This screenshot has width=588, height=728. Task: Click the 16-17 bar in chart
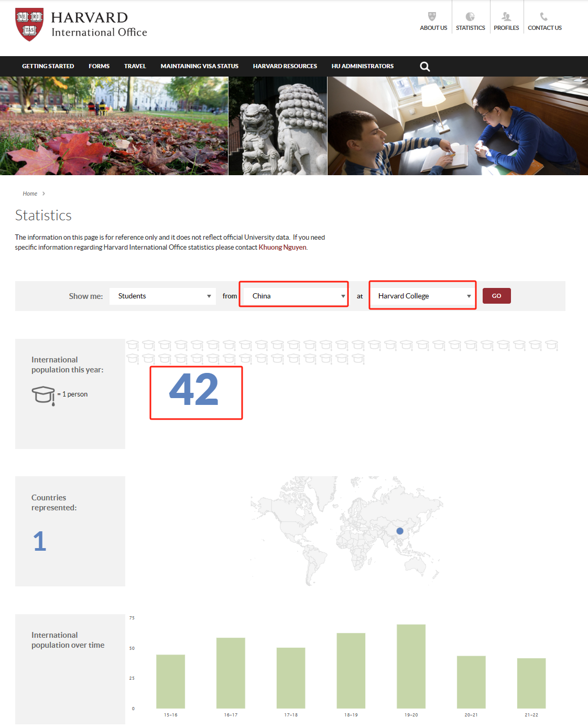[231, 673]
